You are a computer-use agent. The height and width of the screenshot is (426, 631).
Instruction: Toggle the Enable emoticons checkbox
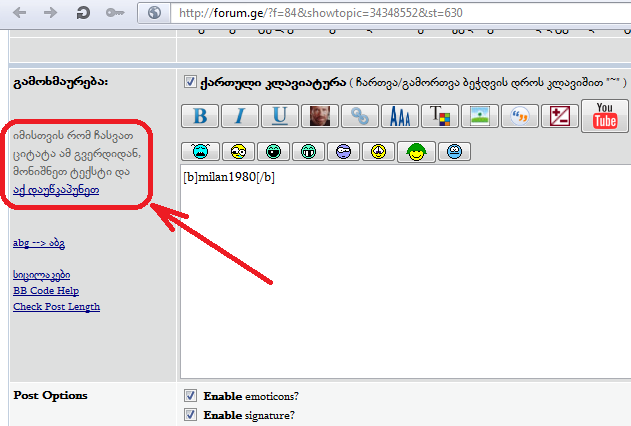click(x=190, y=395)
